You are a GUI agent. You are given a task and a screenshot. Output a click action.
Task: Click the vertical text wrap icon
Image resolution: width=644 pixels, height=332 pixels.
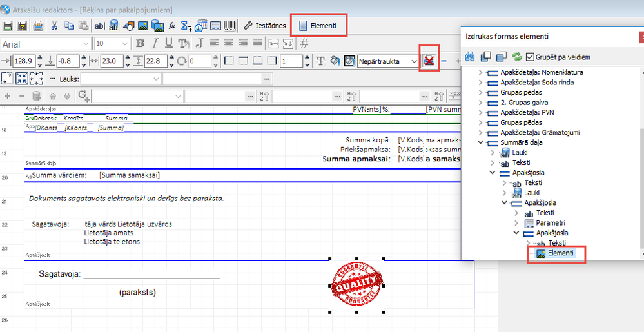(288, 43)
